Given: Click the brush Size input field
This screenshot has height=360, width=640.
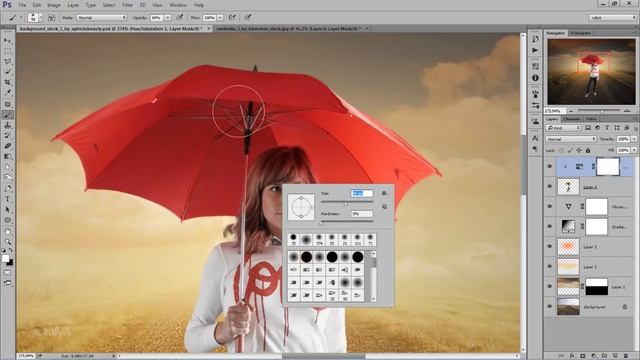Looking at the screenshot, I should click(362, 193).
